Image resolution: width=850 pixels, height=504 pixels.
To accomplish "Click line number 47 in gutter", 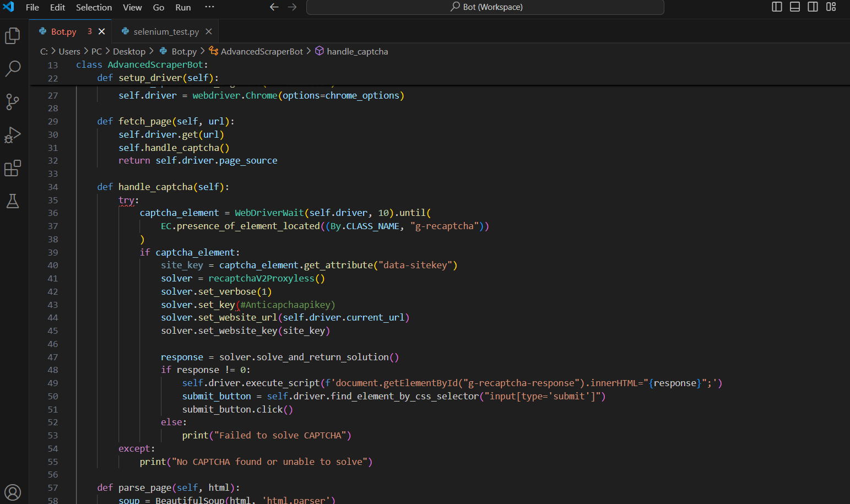I will (53, 357).
